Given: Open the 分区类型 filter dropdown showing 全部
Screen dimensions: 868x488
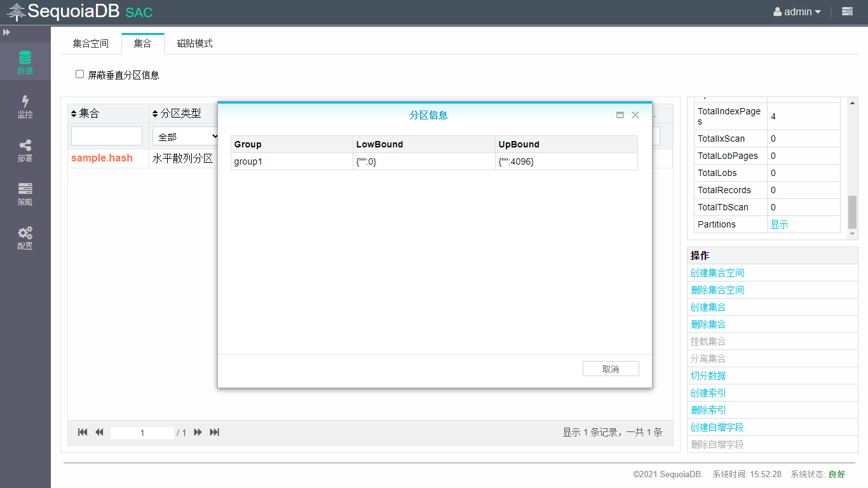Looking at the screenshot, I should 186,137.
